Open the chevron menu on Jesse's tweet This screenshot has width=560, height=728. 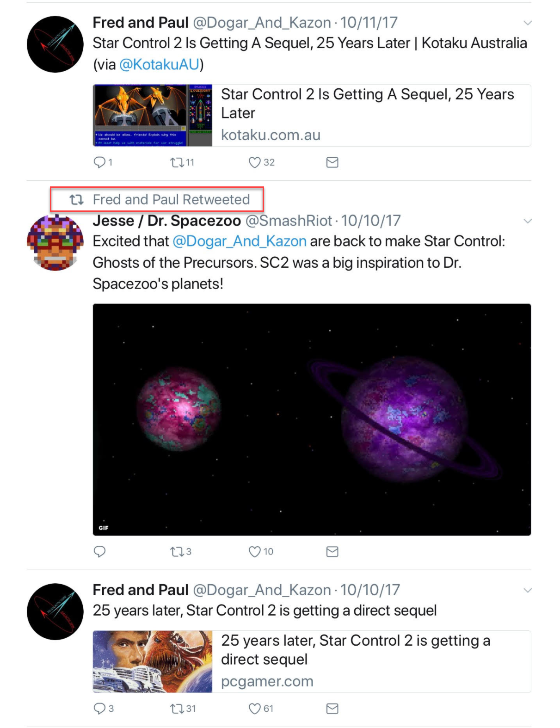528,221
